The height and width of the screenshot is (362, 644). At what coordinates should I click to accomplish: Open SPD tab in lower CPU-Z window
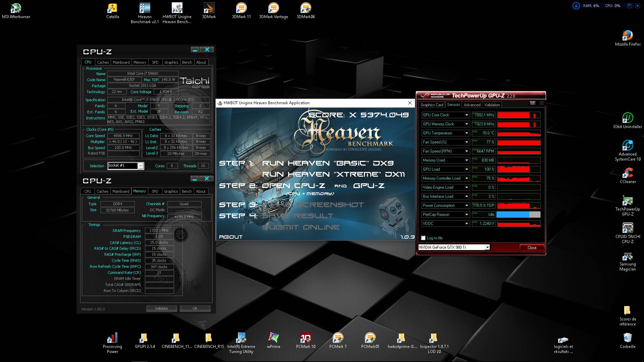point(155,191)
